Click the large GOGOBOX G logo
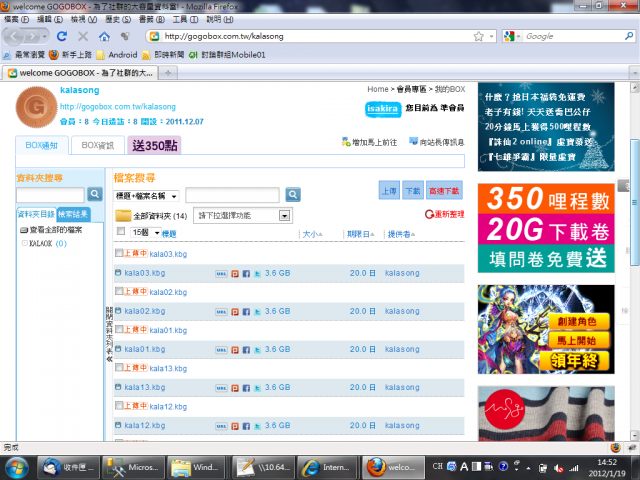 [36, 107]
